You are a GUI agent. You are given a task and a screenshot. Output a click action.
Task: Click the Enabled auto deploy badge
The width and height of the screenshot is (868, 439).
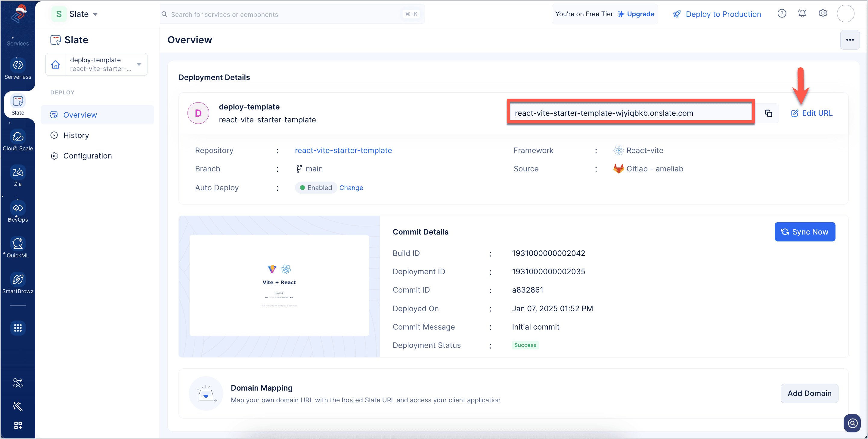pos(316,188)
